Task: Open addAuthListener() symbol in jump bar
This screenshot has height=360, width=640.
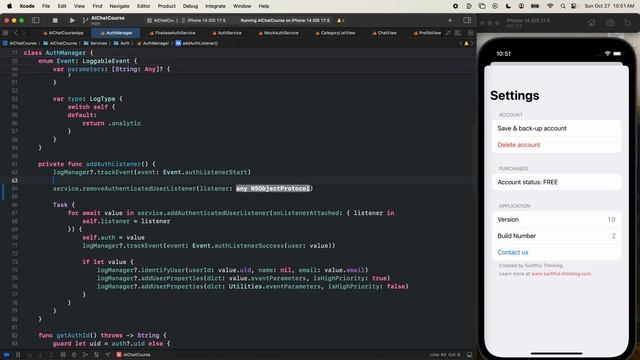Action: click(197, 43)
